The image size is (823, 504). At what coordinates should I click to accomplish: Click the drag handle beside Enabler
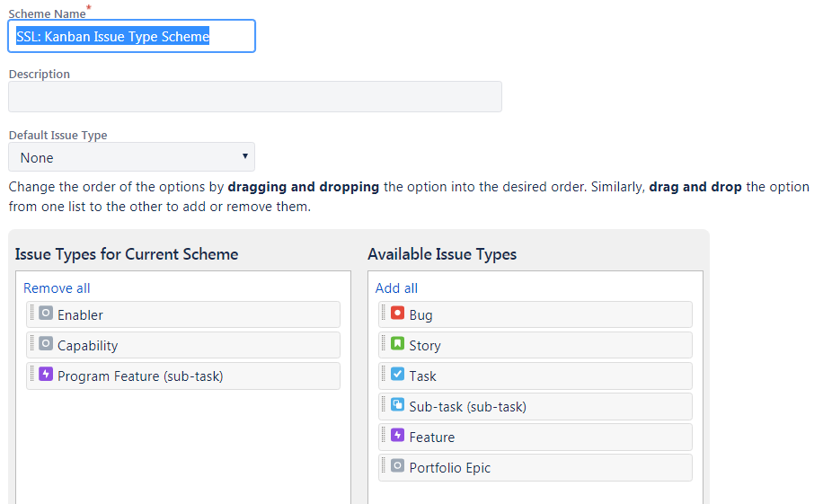pos(32,314)
